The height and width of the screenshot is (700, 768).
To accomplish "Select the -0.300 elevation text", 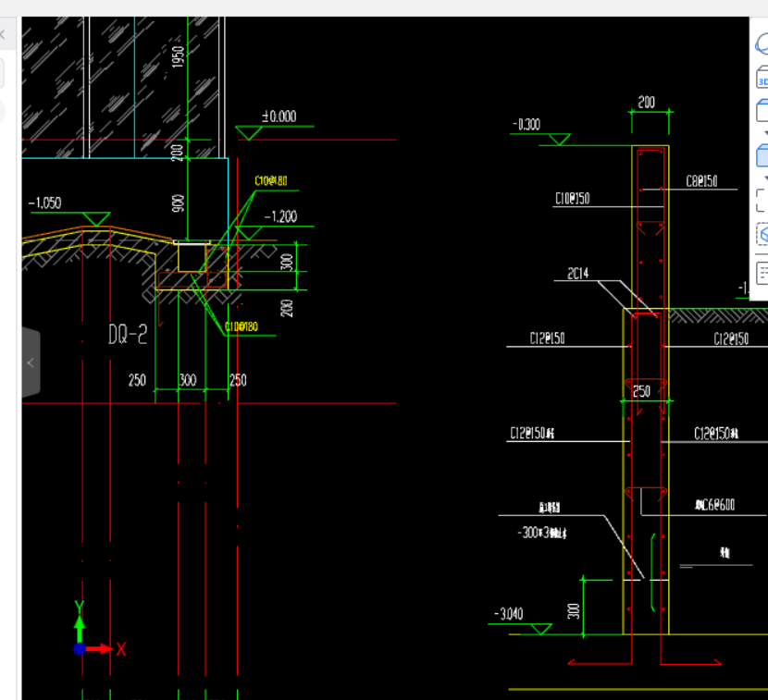I will coord(526,124).
